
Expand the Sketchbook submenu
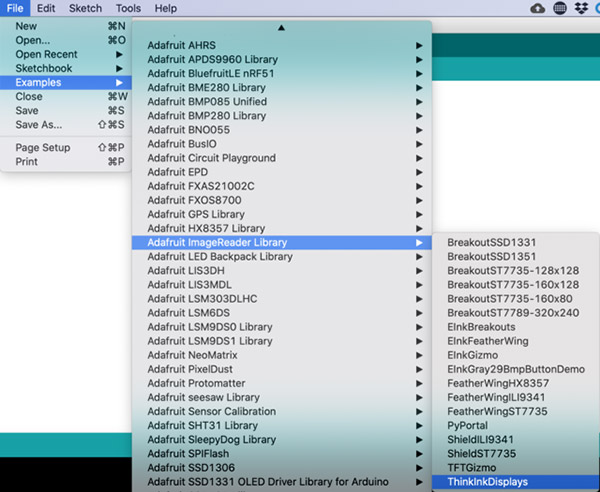click(x=66, y=68)
